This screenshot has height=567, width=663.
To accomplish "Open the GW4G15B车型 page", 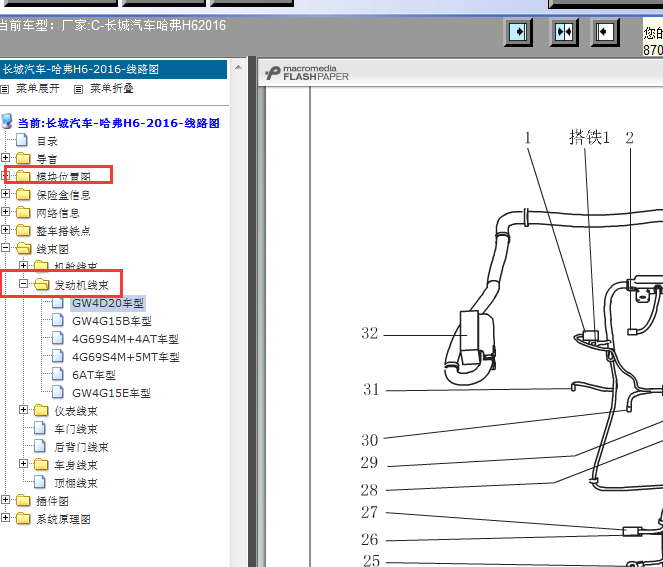I will pyautogui.click(x=112, y=321).
